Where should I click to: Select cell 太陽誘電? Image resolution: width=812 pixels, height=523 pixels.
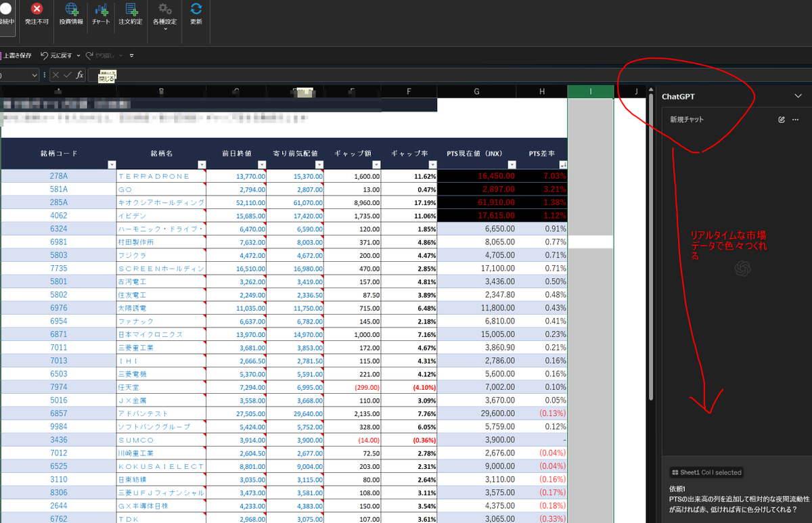pos(161,308)
